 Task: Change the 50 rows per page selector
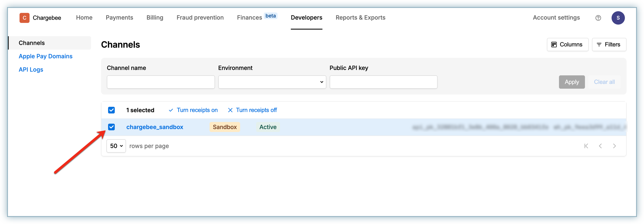pos(116,146)
